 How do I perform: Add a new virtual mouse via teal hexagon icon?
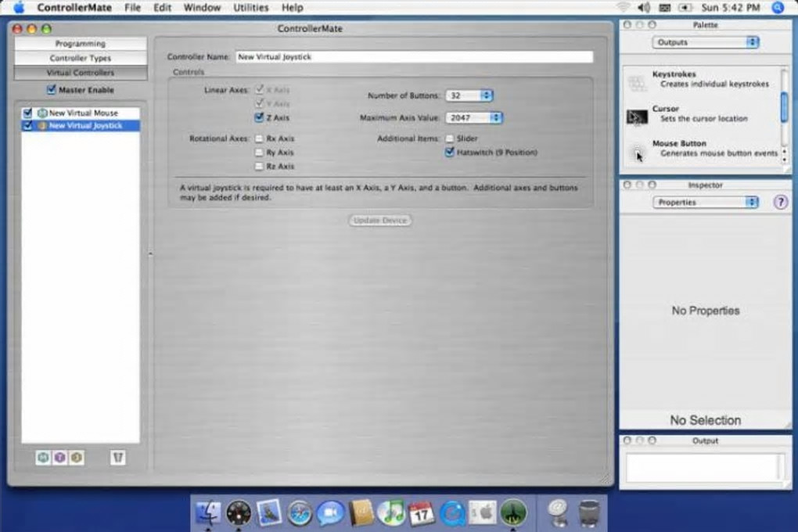coord(43,458)
